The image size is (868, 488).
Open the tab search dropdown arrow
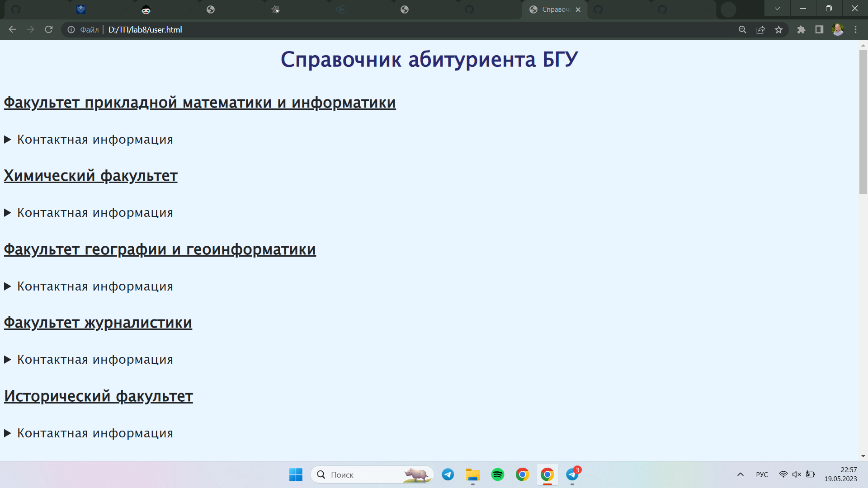[x=777, y=9]
